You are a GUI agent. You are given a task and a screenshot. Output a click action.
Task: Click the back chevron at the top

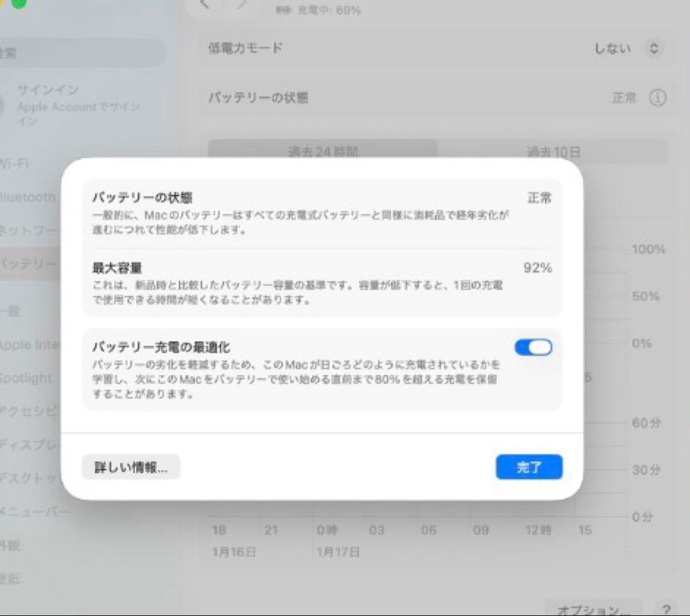tap(205, 5)
